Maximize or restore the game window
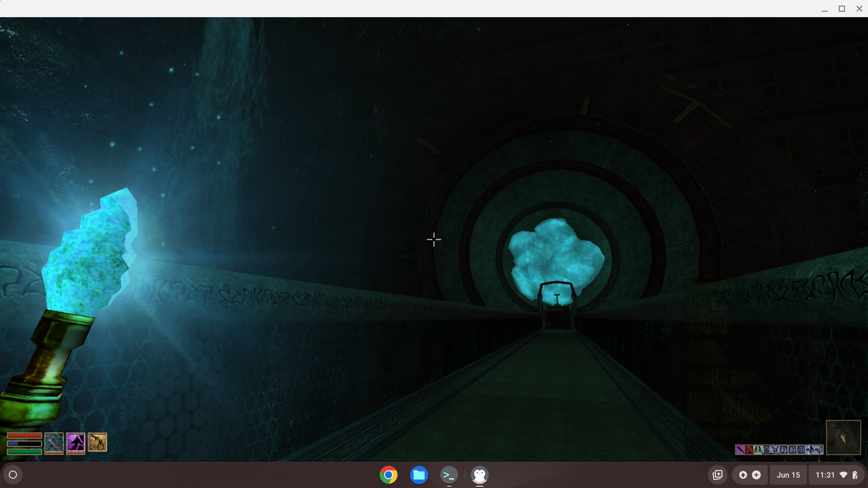The image size is (868, 488). [x=842, y=9]
